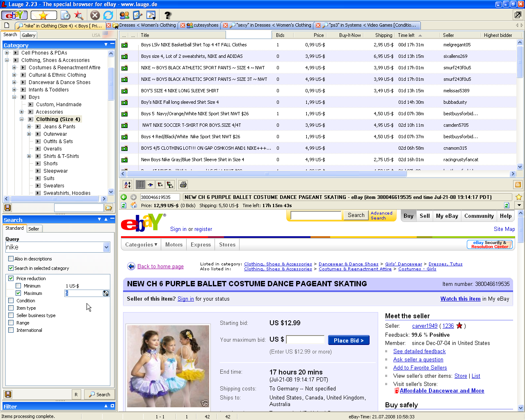Click new blank tab page icon
525x420 pixels.
7,25
